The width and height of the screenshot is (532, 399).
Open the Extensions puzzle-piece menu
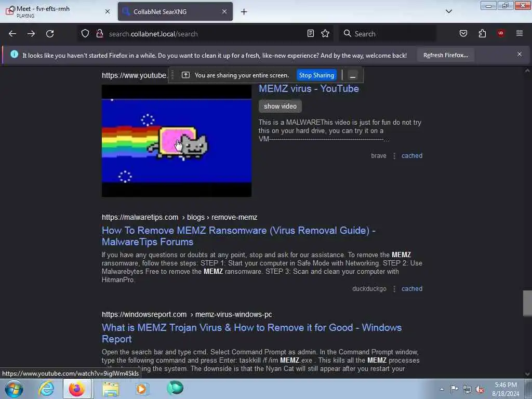pyautogui.click(x=482, y=33)
